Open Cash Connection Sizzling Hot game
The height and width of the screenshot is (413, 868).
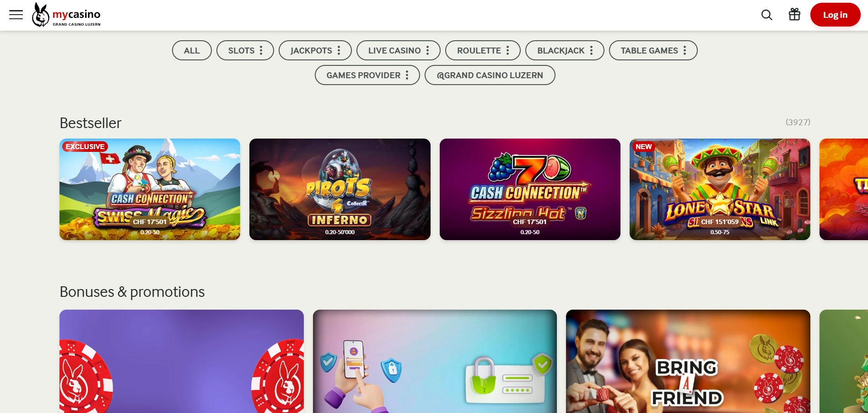[x=530, y=189]
